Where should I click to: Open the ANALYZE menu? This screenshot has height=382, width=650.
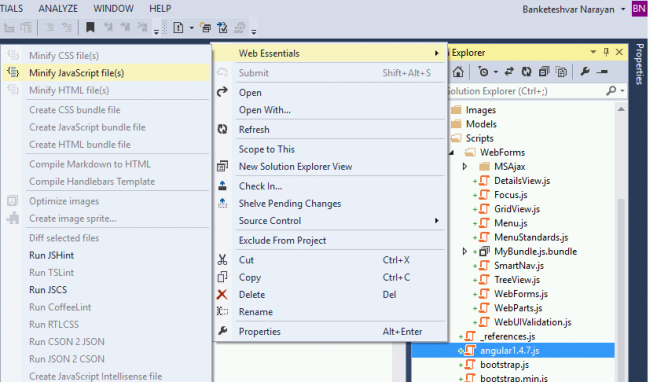pos(58,8)
